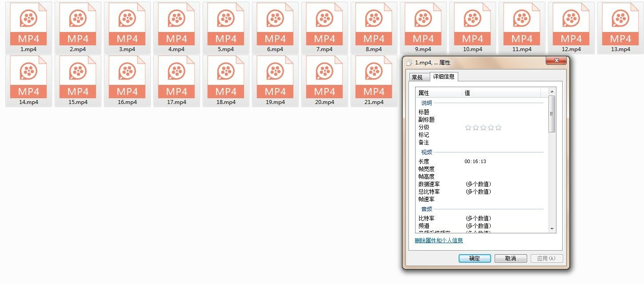Screen dimensions: 644x284
Task: Click the 确定 (OK) button
Action: click(474, 258)
